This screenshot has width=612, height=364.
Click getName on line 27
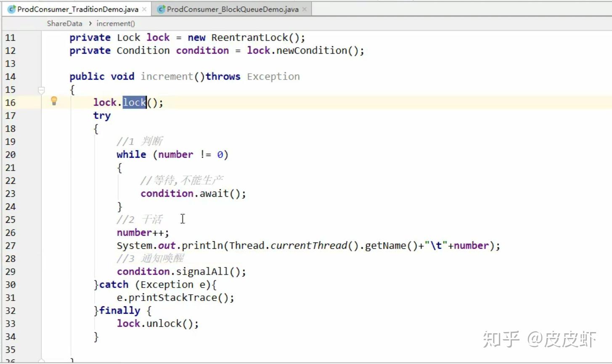pyautogui.click(x=385, y=246)
